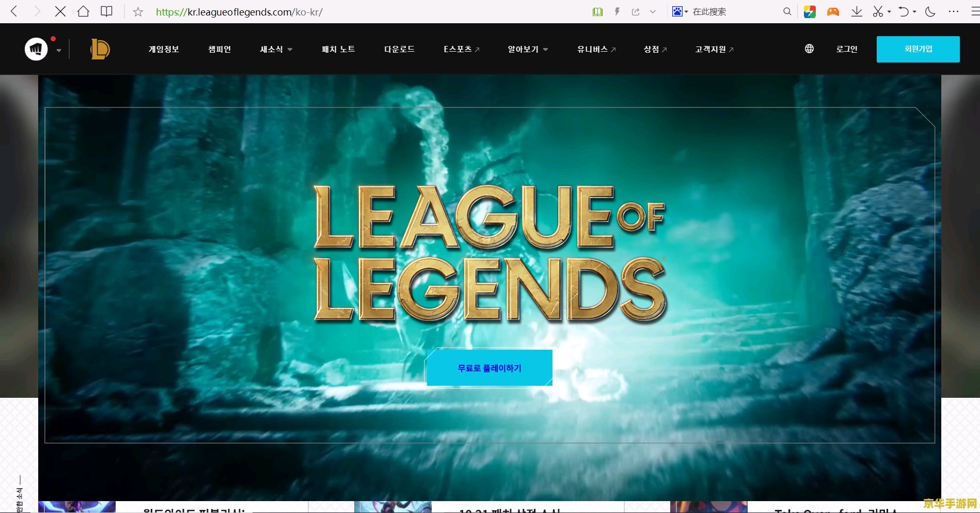This screenshot has width=980, height=513.
Task: Open the three-dot more tools menu
Action: [954, 11]
